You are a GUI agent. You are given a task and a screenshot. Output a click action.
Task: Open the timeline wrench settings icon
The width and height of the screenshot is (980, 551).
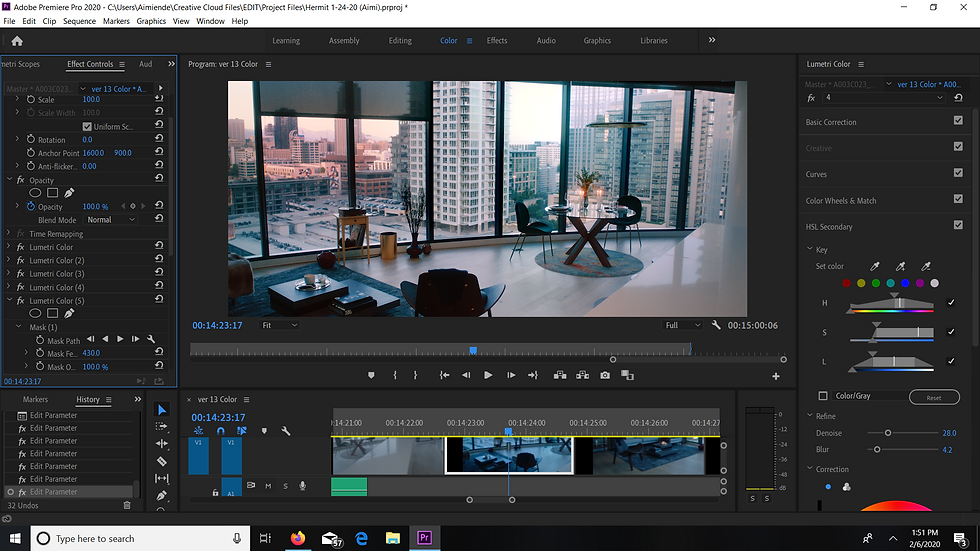point(286,431)
